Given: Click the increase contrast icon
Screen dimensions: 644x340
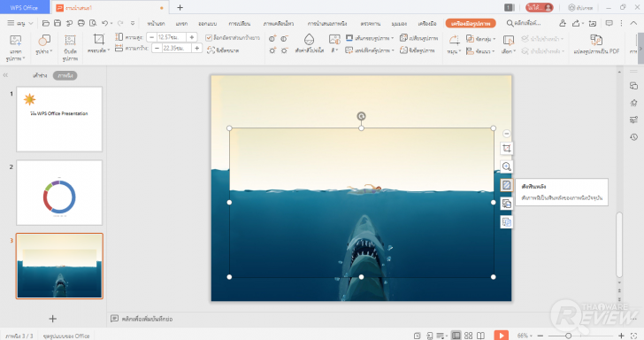Looking at the screenshot, I should [x=272, y=39].
